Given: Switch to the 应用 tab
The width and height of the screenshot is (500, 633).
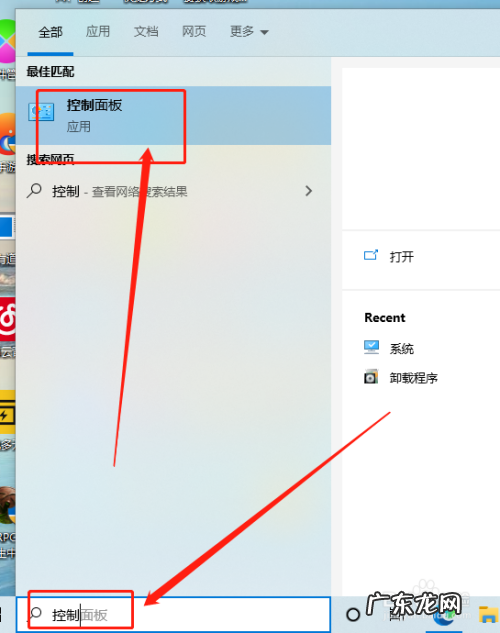Looking at the screenshot, I should click(98, 31).
